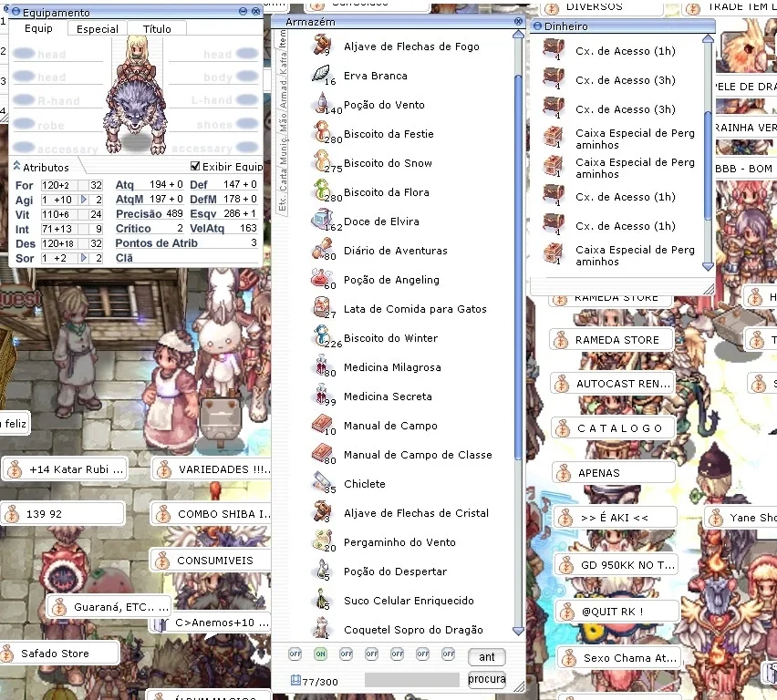The image size is (777, 700).
Task: Toggle the first OFF switch left of ON
Action: pos(295,654)
